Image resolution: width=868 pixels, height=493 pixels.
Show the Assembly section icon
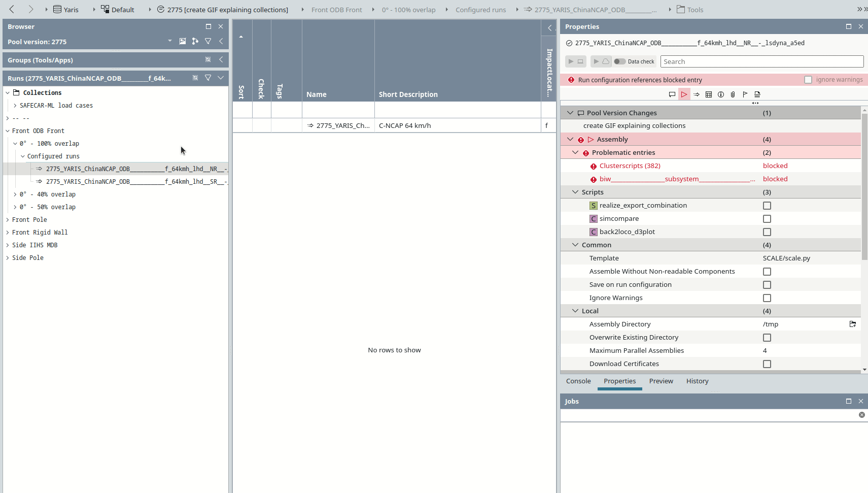[684, 94]
